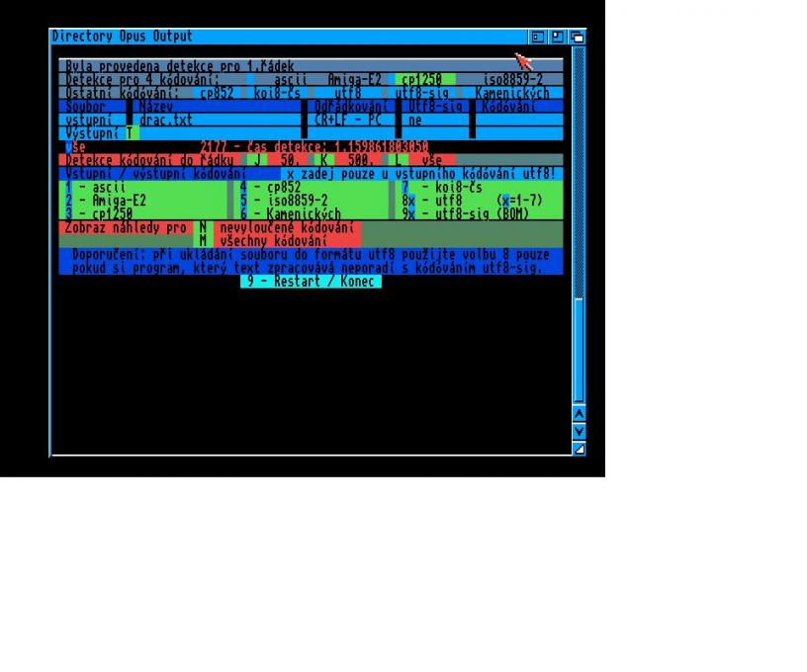The image size is (807, 672).
Task: Choose option 2 - Amiga-E2 encoding
Action: pos(111,200)
